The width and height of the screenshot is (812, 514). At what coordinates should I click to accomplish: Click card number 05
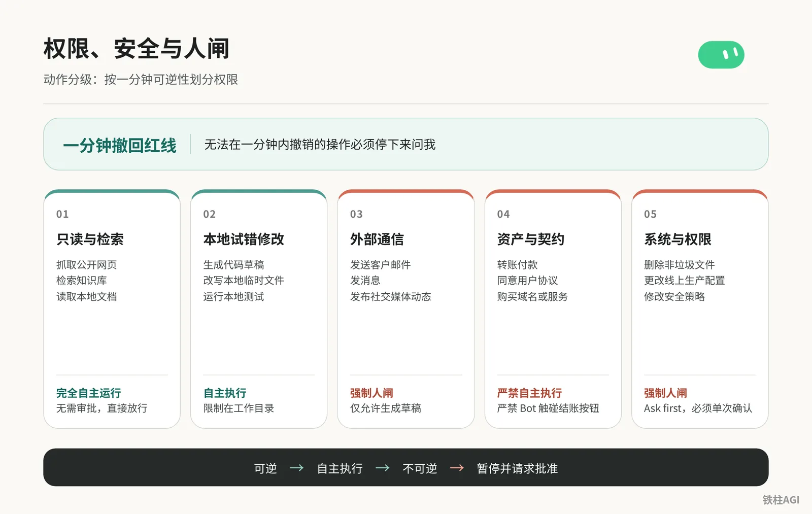[x=650, y=214]
